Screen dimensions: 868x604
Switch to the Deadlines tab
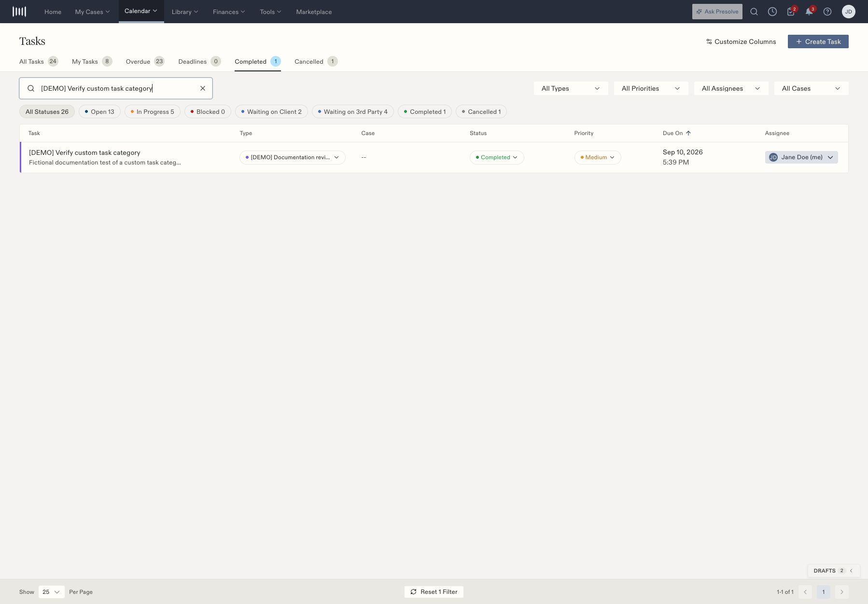pyautogui.click(x=199, y=62)
